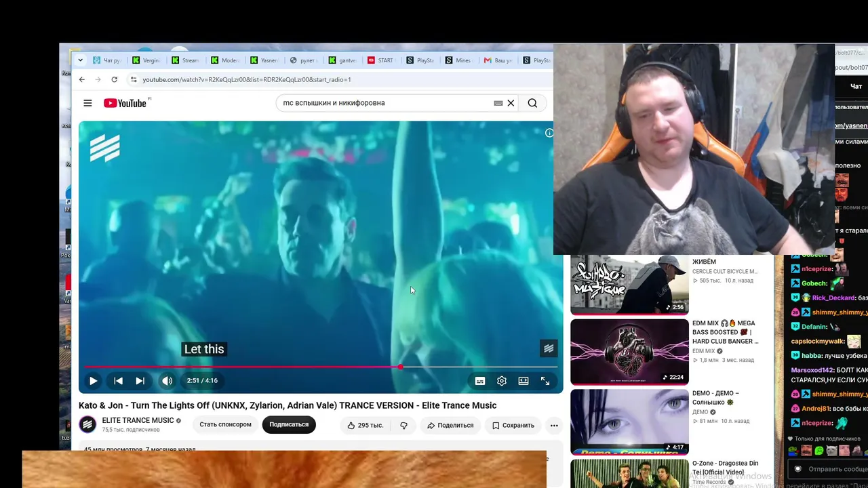Viewport: 868px width, 488px height.
Task: Expand the browser tab search dropdown
Action: tap(80, 60)
